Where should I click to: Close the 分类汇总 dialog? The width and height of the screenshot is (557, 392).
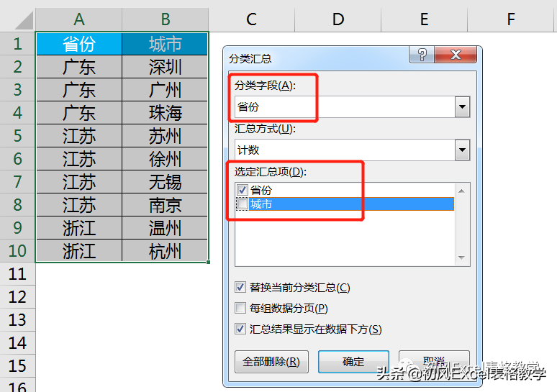click(454, 55)
